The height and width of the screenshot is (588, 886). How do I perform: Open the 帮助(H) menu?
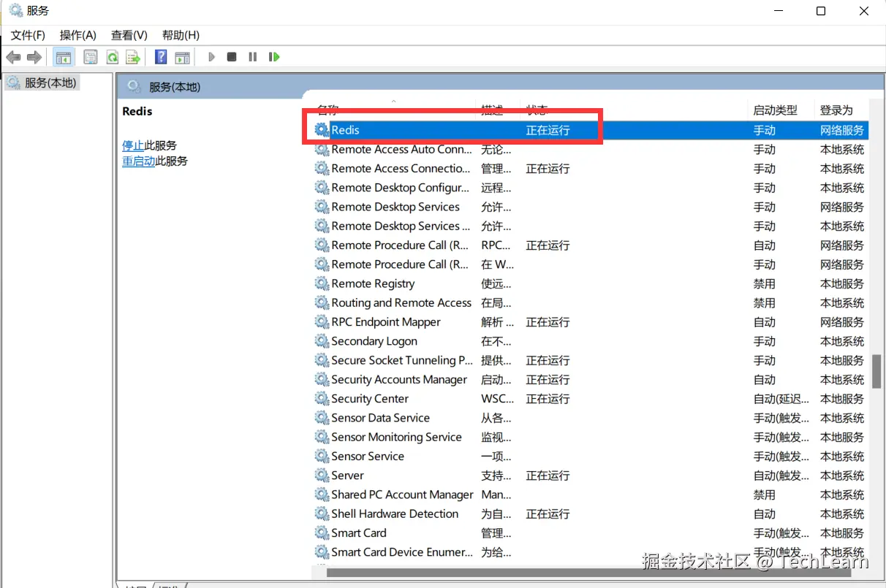coord(181,35)
